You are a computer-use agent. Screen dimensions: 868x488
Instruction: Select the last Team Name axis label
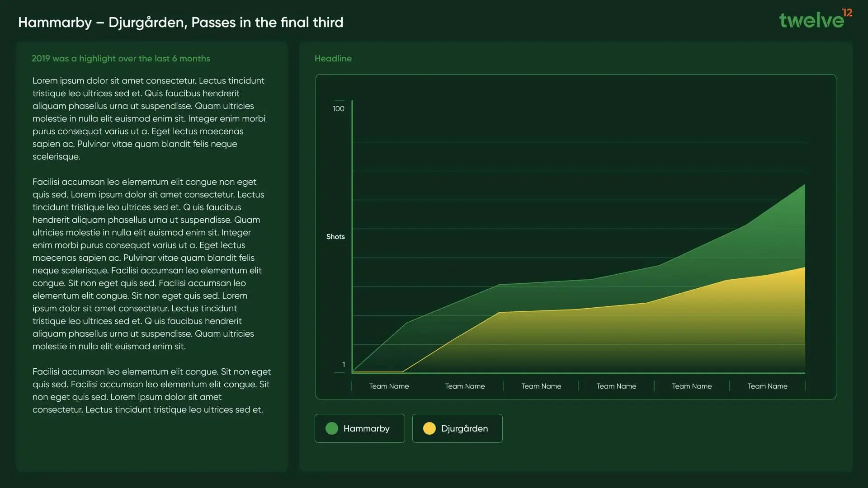tap(767, 386)
